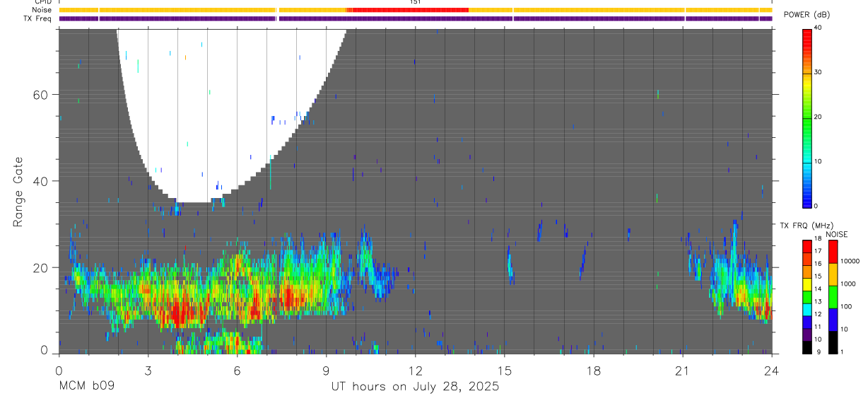
Task: Click the 6 hour tick on the UT axis
Action: tap(237, 369)
